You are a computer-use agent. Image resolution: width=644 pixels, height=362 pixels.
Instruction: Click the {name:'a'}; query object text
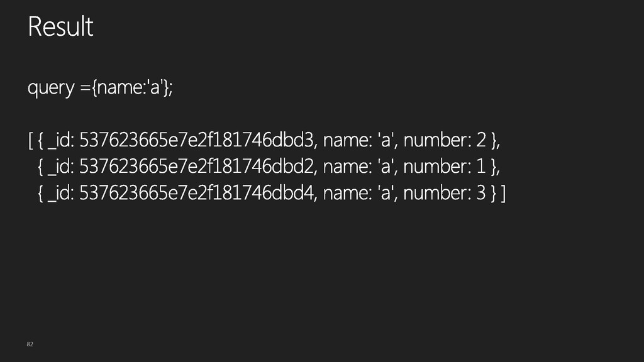point(132,87)
